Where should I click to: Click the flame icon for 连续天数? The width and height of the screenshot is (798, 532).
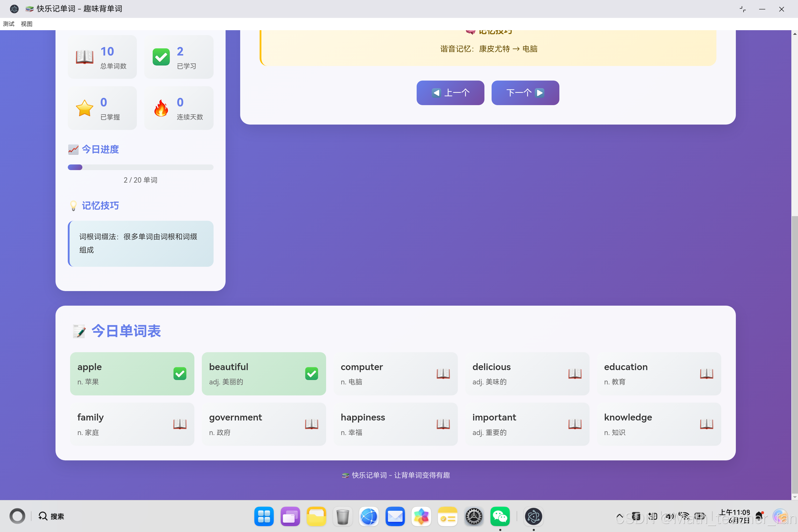tap(161, 108)
